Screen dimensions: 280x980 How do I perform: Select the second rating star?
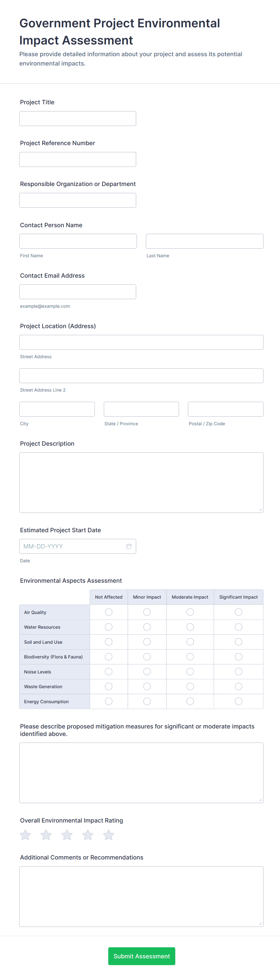tap(46, 835)
